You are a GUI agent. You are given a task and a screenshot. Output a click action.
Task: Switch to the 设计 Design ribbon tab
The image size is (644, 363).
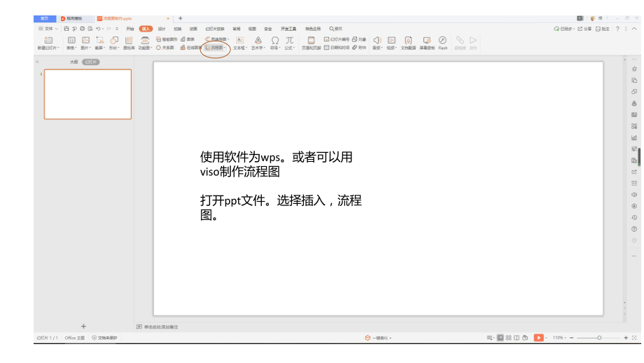(x=162, y=29)
